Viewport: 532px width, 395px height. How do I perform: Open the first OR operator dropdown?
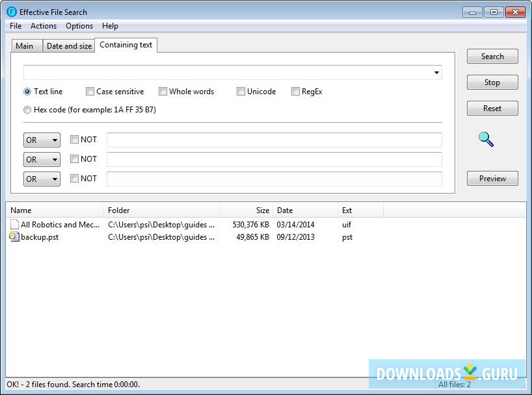point(42,140)
